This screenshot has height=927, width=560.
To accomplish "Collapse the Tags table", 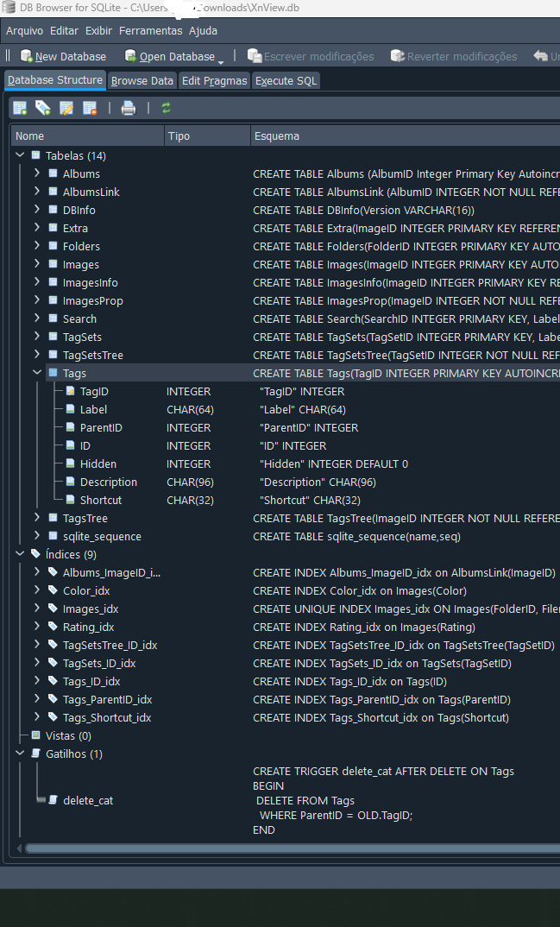I will click(x=37, y=373).
